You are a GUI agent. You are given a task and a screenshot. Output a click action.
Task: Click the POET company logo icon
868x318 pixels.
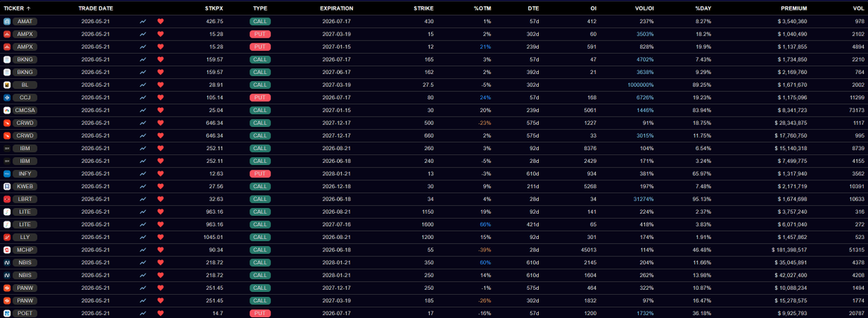pos(7,313)
